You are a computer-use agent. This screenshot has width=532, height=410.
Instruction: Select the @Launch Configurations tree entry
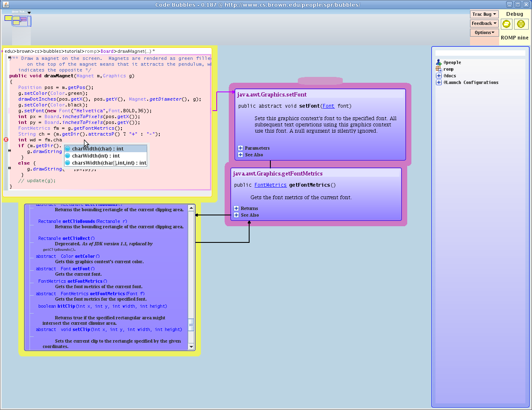click(x=471, y=82)
